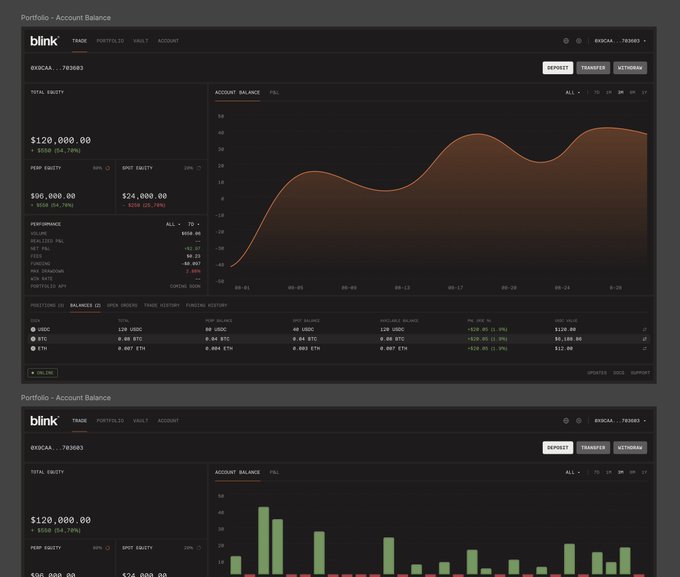This screenshot has height=577, width=680.
Task: Click the COMING SOON Portfolio API text
Action: coord(185,286)
